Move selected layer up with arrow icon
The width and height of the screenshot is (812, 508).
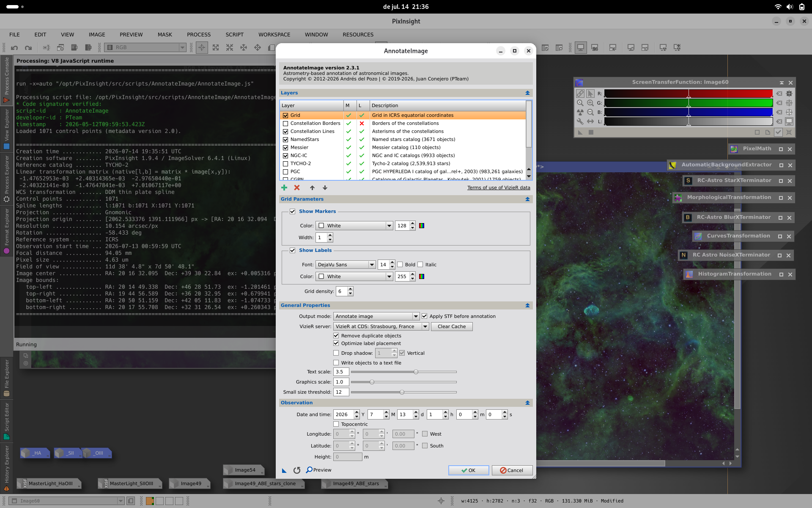pos(312,188)
